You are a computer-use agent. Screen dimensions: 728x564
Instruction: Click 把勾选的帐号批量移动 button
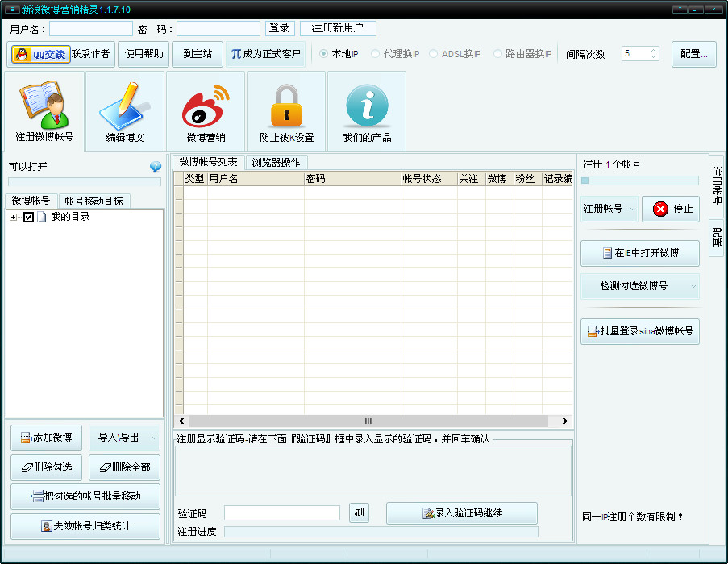tap(85, 496)
